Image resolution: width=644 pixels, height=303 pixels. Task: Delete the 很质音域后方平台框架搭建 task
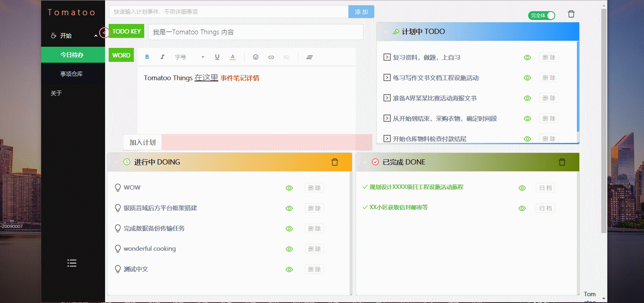click(x=314, y=208)
